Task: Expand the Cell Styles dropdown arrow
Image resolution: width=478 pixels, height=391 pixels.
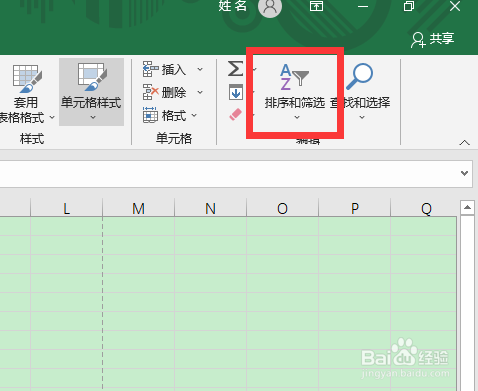Action: pyautogui.click(x=93, y=117)
